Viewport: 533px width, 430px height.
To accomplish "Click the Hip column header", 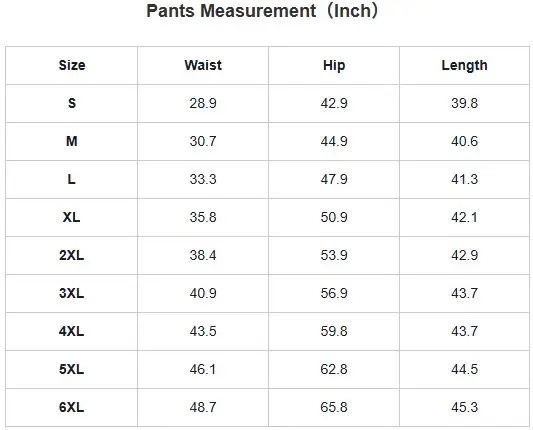I will coord(334,65).
